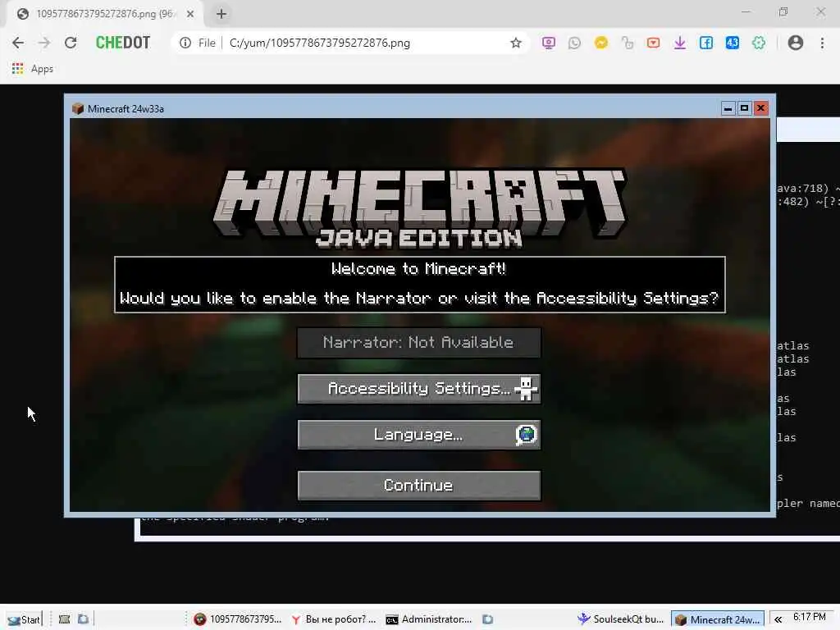Open Accessibility Settings in Minecraft
The image size is (840, 630).
[x=418, y=388]
